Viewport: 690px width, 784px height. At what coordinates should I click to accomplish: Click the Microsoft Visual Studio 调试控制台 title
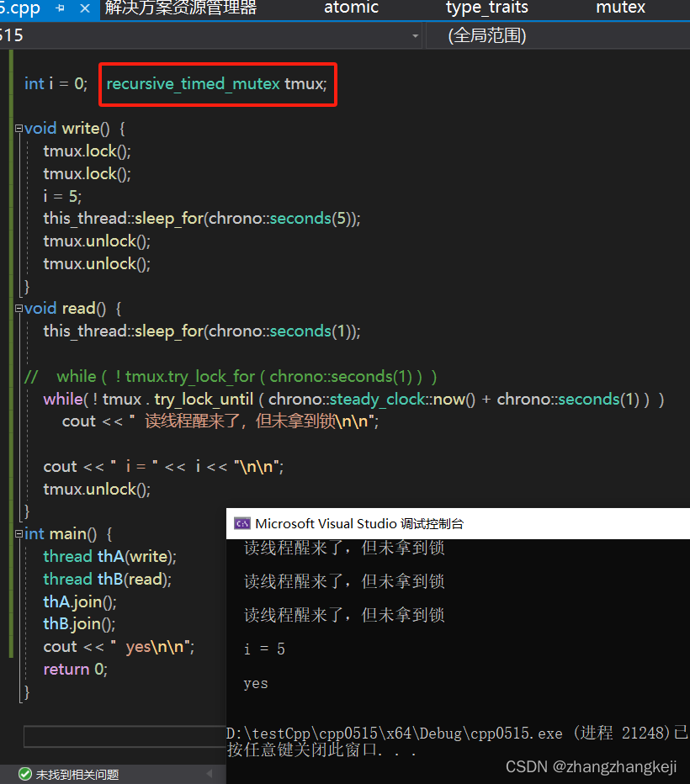[359, 523]
